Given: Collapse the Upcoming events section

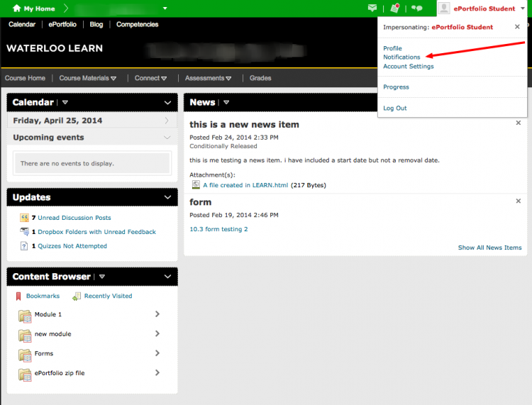Looking at the screenshot, I should pyautogui.click(x=167, y=138).
